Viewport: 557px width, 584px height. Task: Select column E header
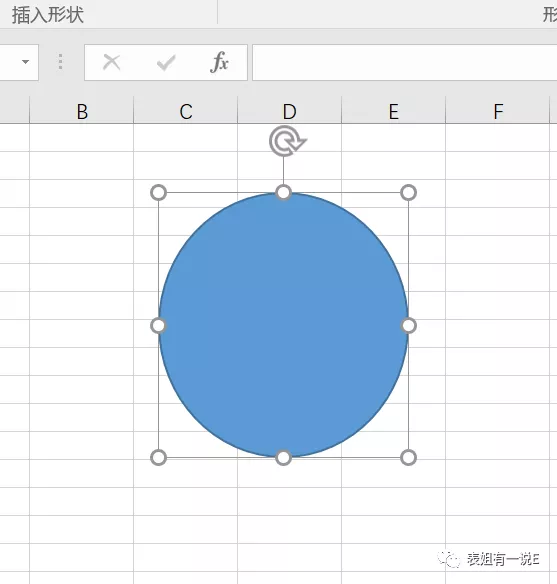(394, 111)
